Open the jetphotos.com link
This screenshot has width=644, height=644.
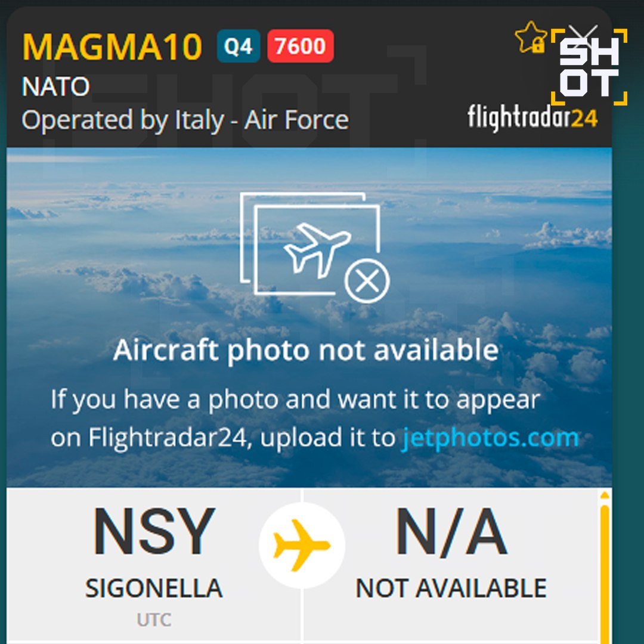point(490,438)
